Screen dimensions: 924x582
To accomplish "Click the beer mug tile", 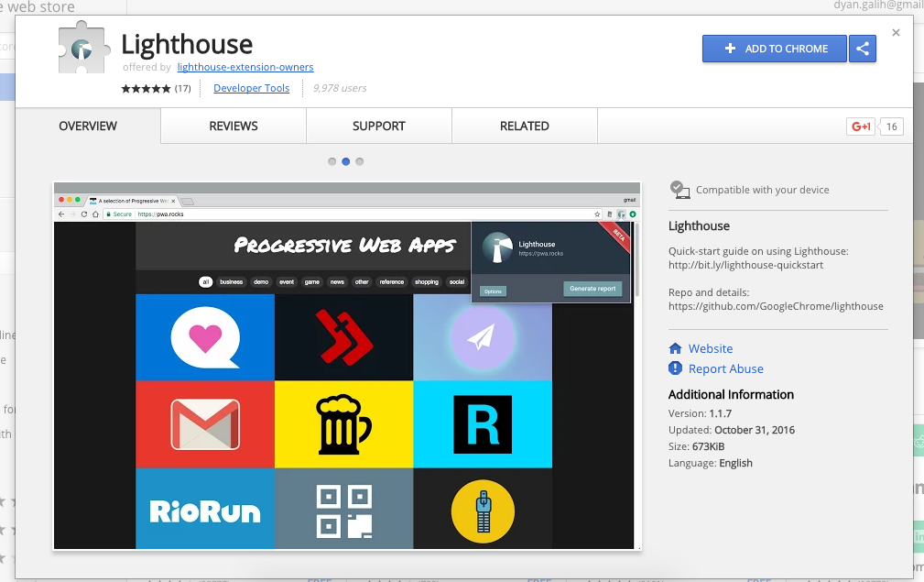I will point(343,424).
